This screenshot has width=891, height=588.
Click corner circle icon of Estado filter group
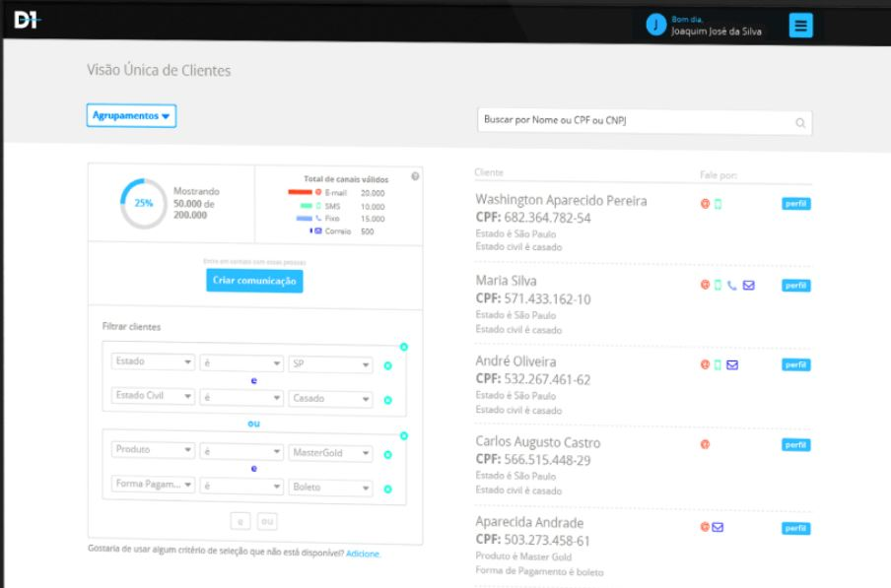tap(404, 347)
